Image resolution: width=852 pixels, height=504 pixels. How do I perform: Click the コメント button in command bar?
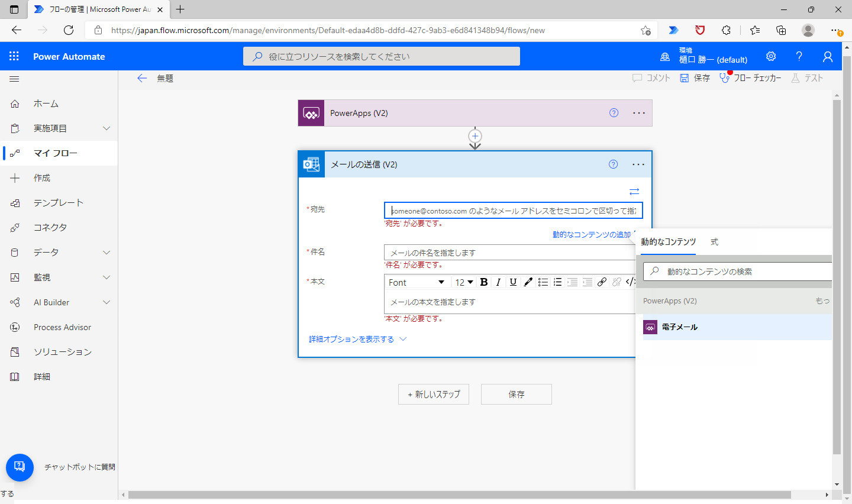[651, 78]
